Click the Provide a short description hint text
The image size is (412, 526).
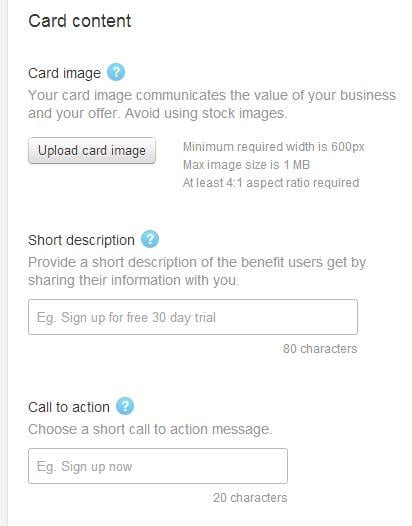pos(197,271)
